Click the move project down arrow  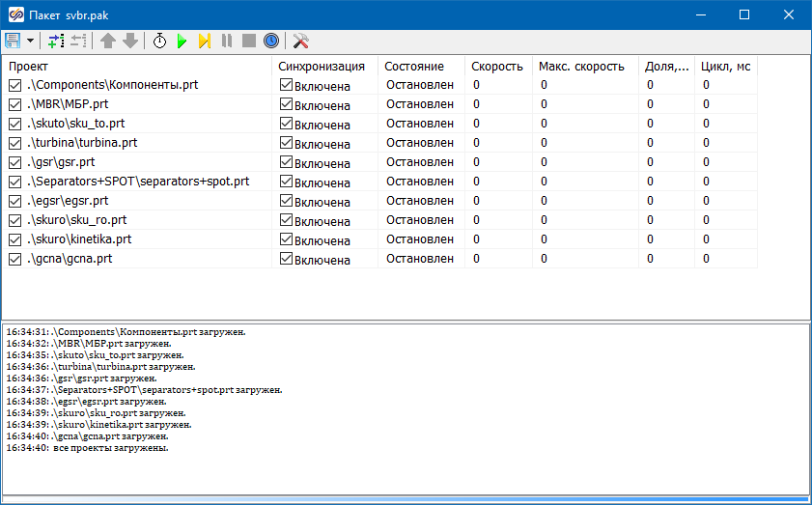pyautogui.click(x=130, y=41)
